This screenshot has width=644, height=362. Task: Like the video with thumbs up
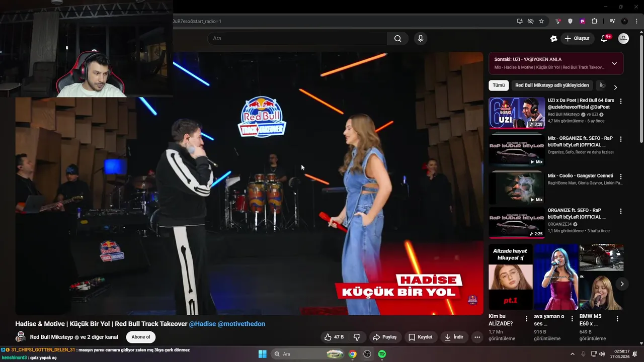pos(335,337)
